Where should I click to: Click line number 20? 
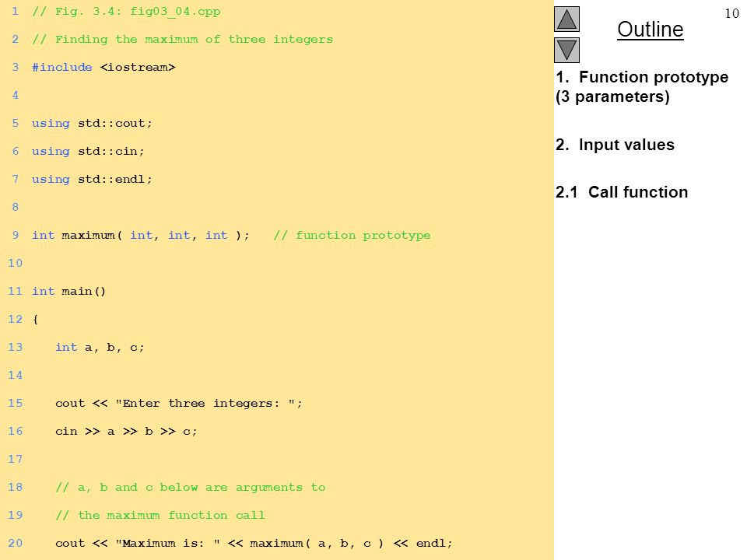16,543
